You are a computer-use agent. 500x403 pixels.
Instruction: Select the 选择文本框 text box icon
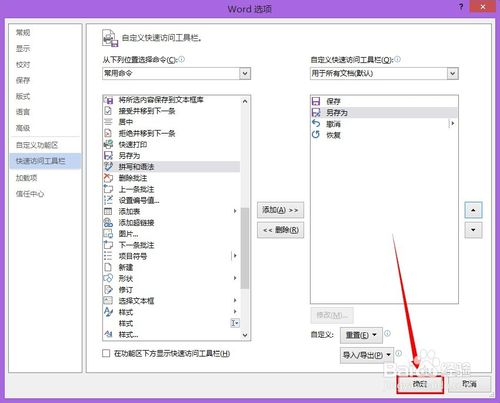[x=108, y=301]
